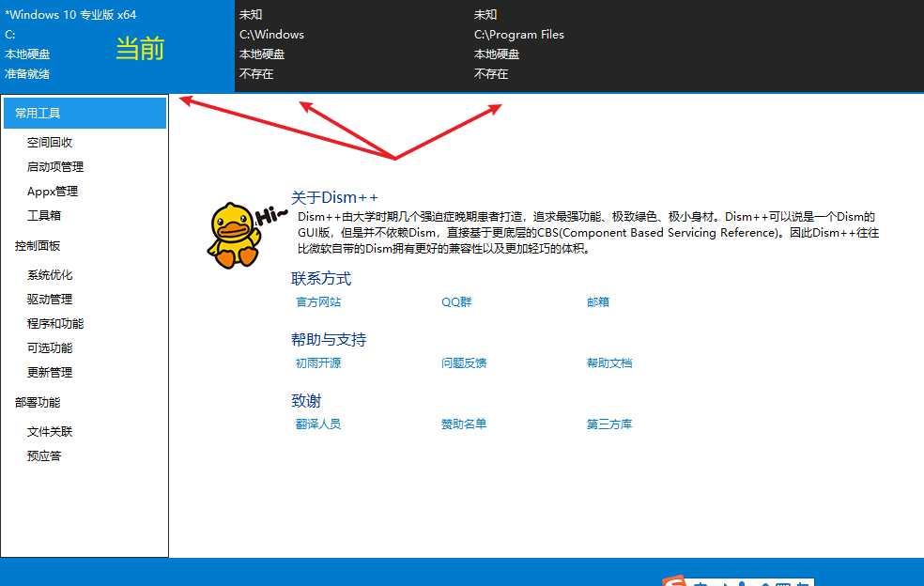Click the 部署功能 section header

pos(38,403)
